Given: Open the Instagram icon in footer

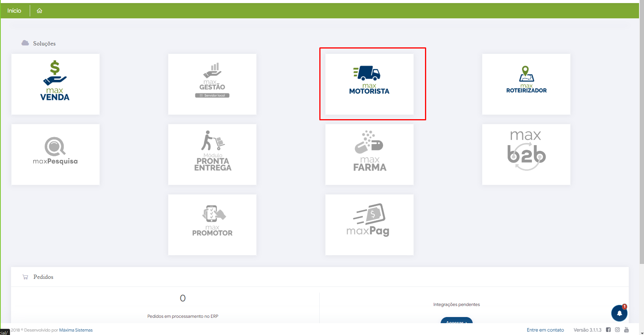Looking at the screenshot, I should click(x=617, y=330).
